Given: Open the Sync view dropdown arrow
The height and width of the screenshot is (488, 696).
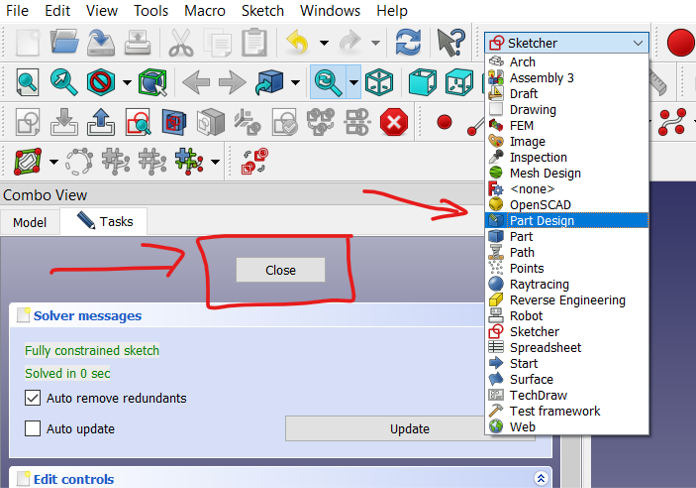Looking at the screenshot, I should pos(353,83).
